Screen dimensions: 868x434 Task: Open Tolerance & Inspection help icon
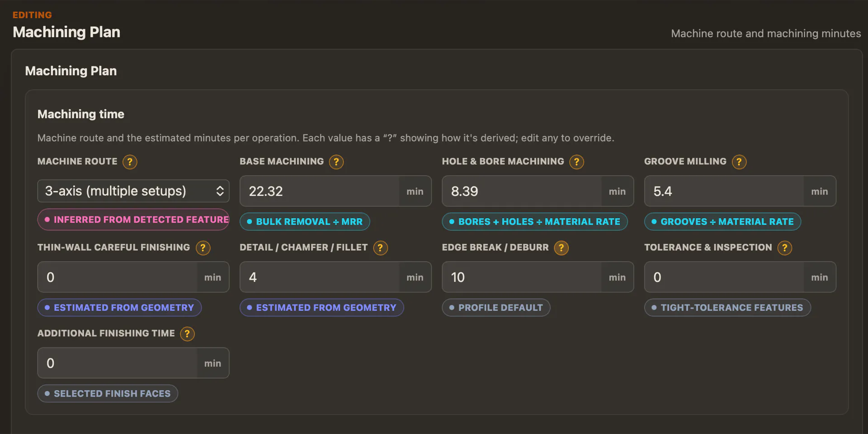785,248
